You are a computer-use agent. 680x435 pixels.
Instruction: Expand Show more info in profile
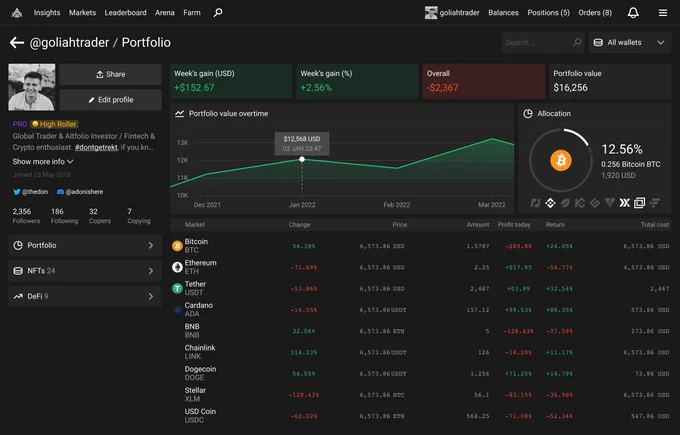42,161
